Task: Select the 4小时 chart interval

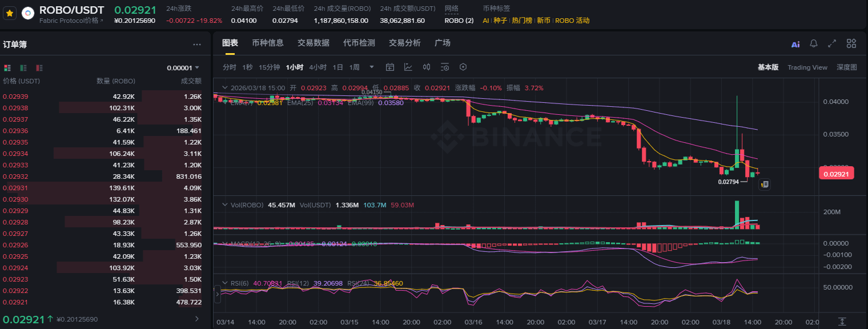Action: [318, 67]
